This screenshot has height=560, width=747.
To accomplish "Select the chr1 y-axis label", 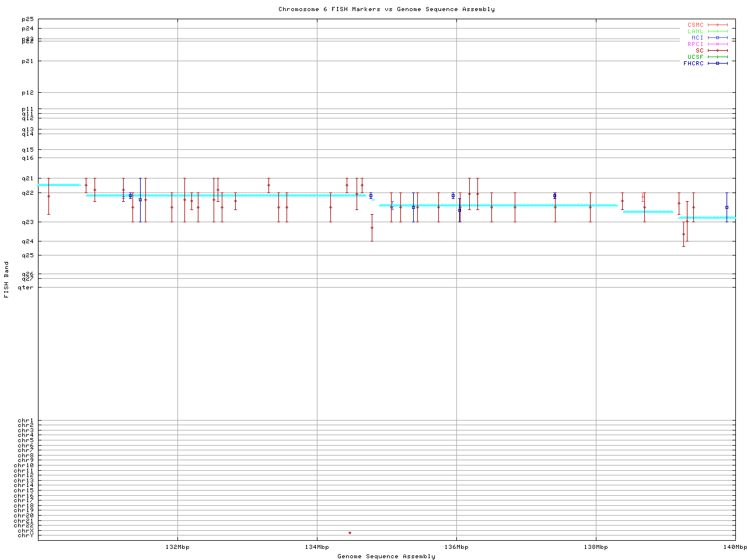I will pos(26,421).
